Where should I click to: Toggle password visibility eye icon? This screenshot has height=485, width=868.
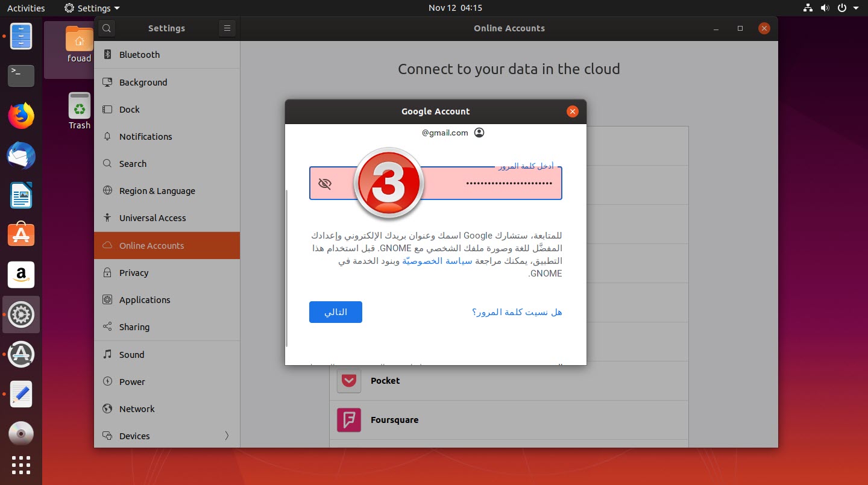point(325,184)
